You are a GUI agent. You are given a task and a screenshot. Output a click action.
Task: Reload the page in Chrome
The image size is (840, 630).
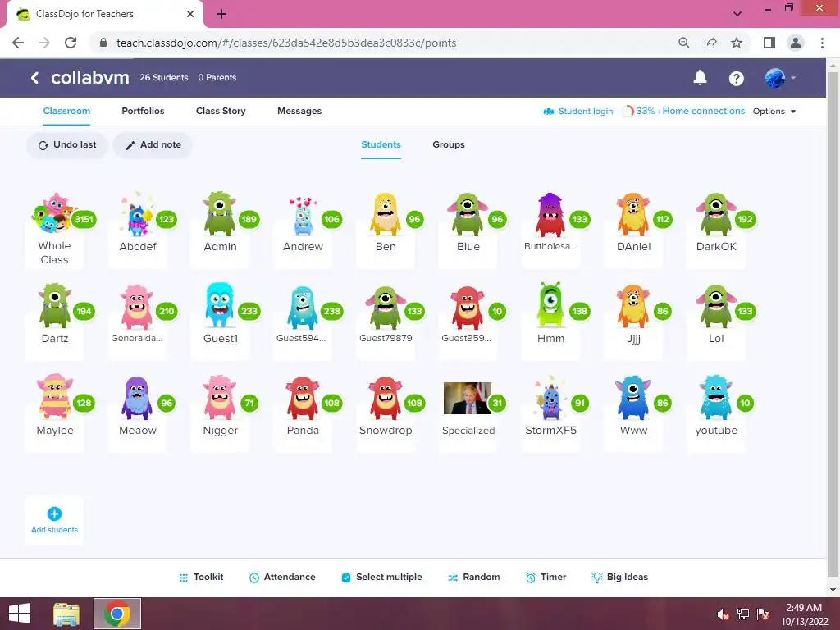[x=71, y=43]
